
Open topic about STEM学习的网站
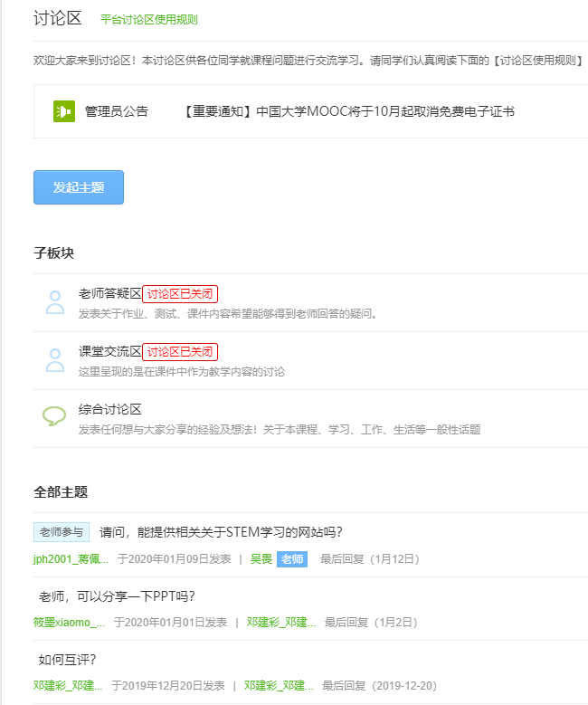click(221, 532)
